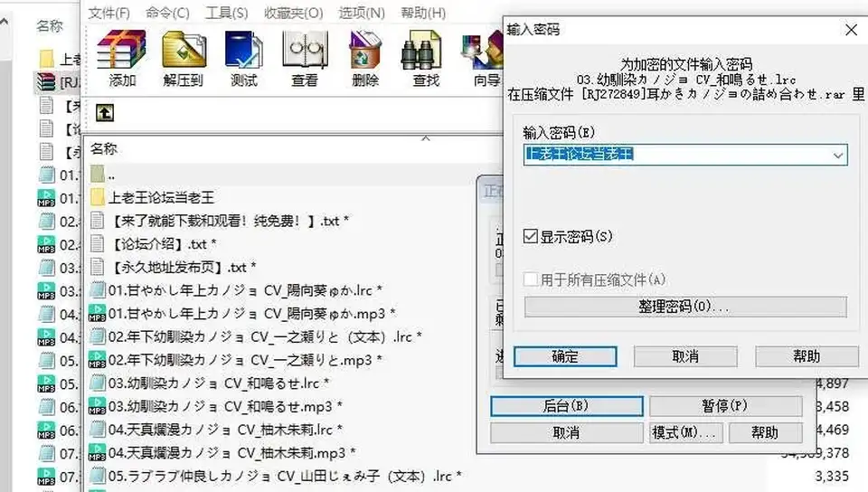Click the MP3 icon of 03.幼馴染カノジョ.mp3

(98, 406)
